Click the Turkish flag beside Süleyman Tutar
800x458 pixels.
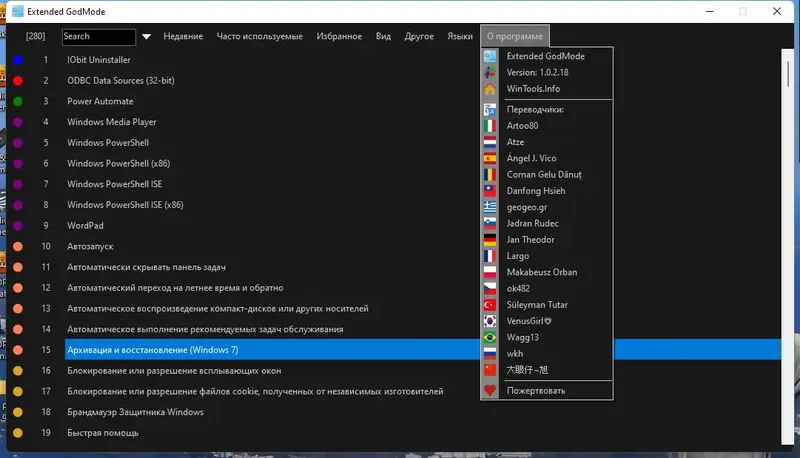pos(490,304)
